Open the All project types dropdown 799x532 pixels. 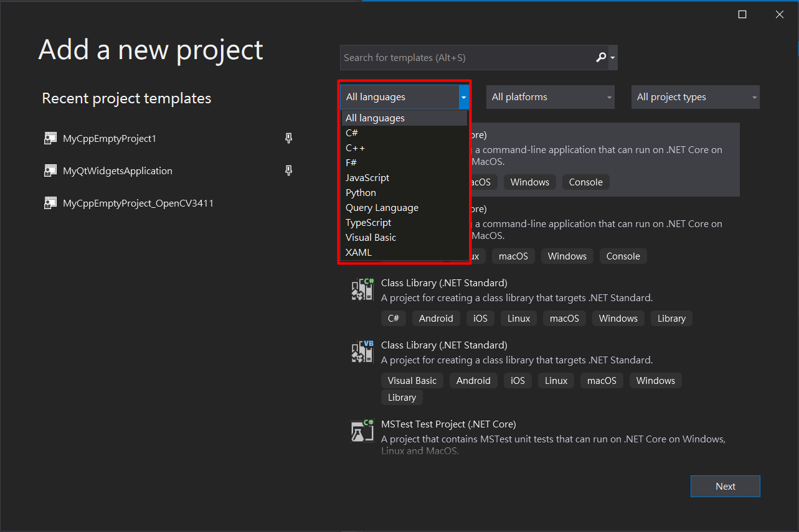[x=695, y=97]
